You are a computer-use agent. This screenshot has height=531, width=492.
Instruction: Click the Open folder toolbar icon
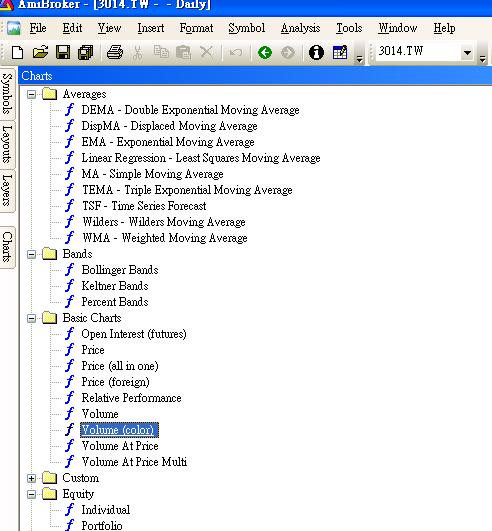pos(40,53)
